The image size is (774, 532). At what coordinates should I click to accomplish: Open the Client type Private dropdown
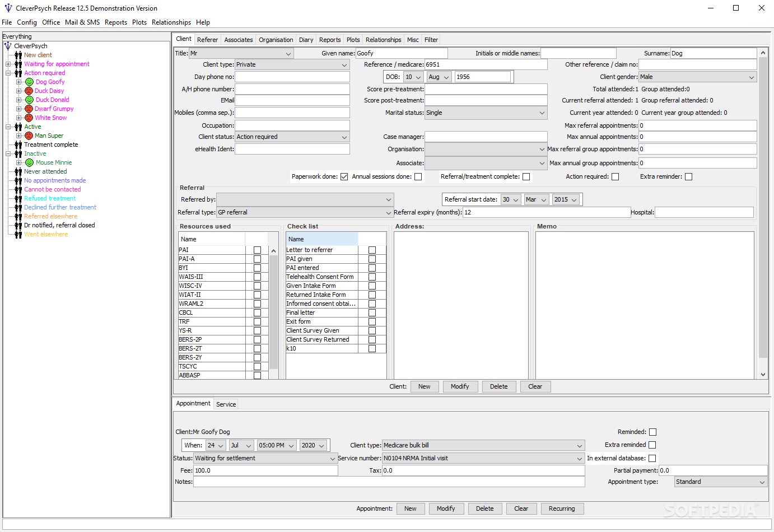292,64
